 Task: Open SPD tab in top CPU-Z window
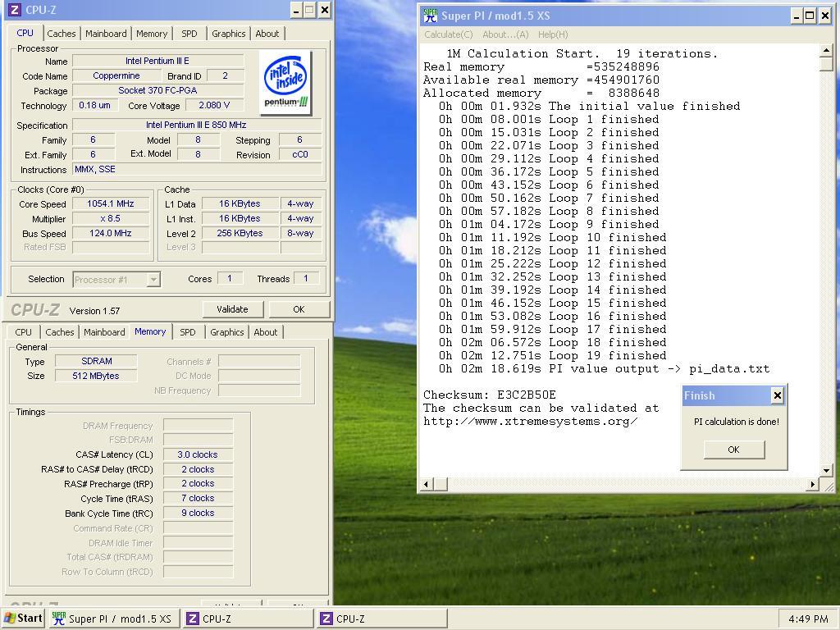coord(189,33)
